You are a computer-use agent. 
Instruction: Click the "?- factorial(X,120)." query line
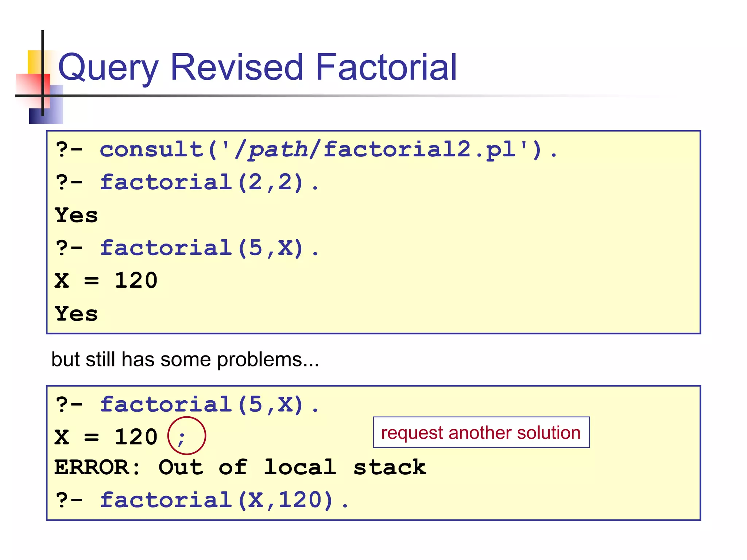point(202,500)
